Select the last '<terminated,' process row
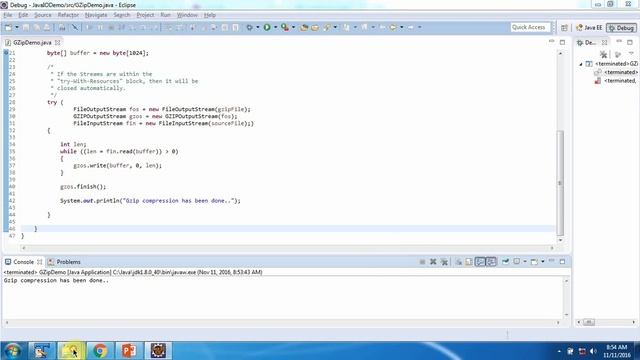Image resolution: width=640 pixels, height=360 pixels. [x=616, y=81]
